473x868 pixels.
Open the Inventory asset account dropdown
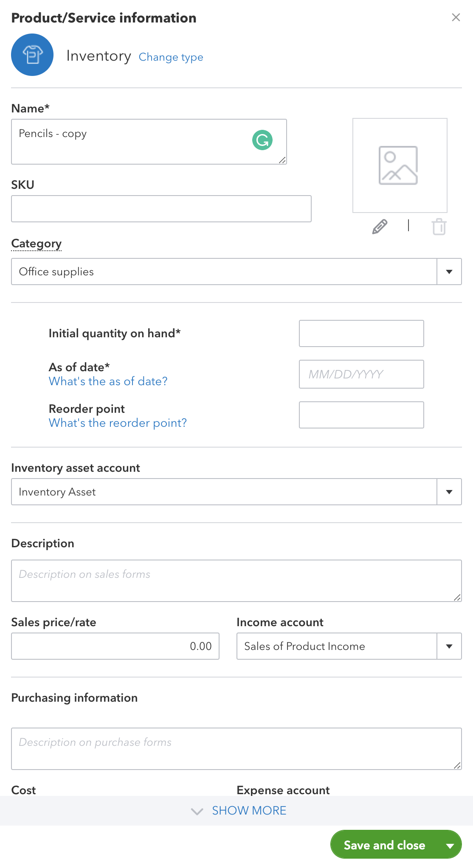click(449, 491)
